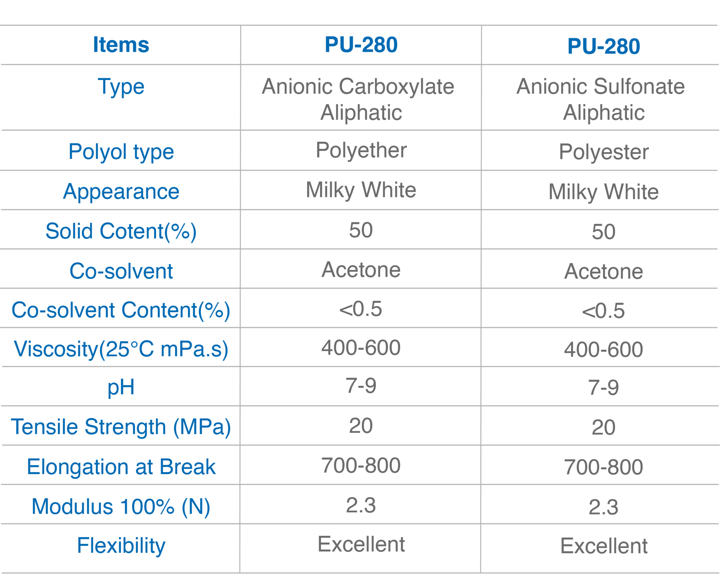Select the Tensile Strength (MPa) label
Screen dimensions: 721x588
[x=121, y=427]
